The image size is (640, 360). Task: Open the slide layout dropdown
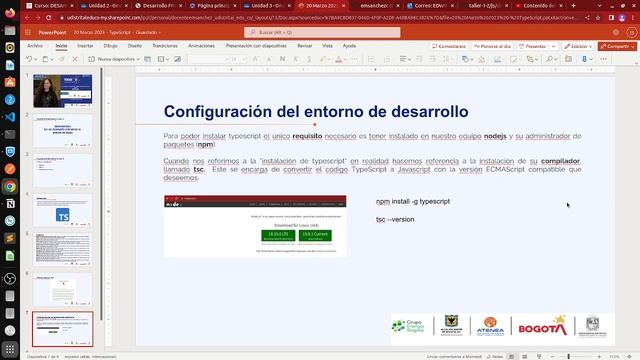coord(163,59)
